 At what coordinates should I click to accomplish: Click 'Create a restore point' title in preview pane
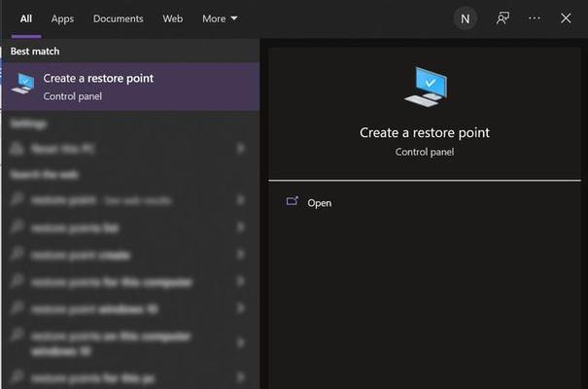pos(425,132)
